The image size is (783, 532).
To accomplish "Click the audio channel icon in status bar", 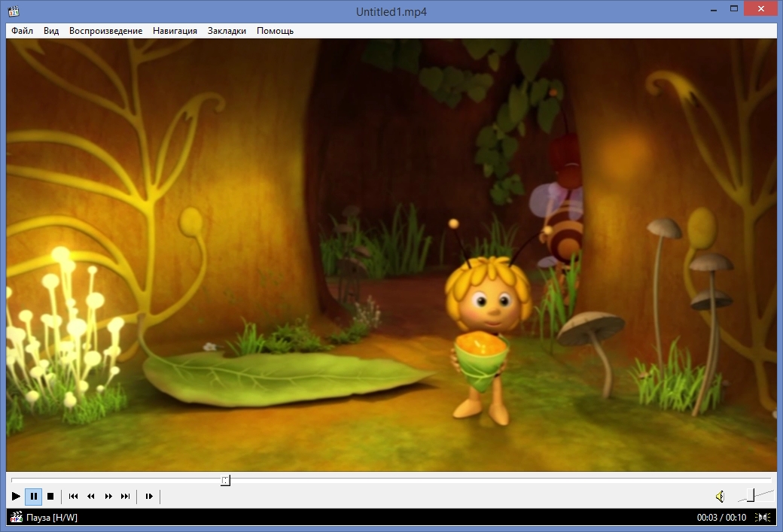I will click(763, 518).
